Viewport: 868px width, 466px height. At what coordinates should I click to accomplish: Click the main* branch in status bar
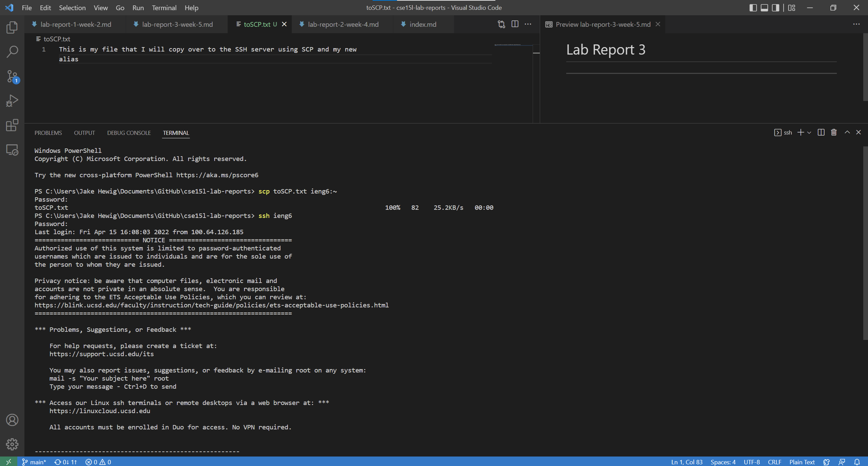[34, 462]
